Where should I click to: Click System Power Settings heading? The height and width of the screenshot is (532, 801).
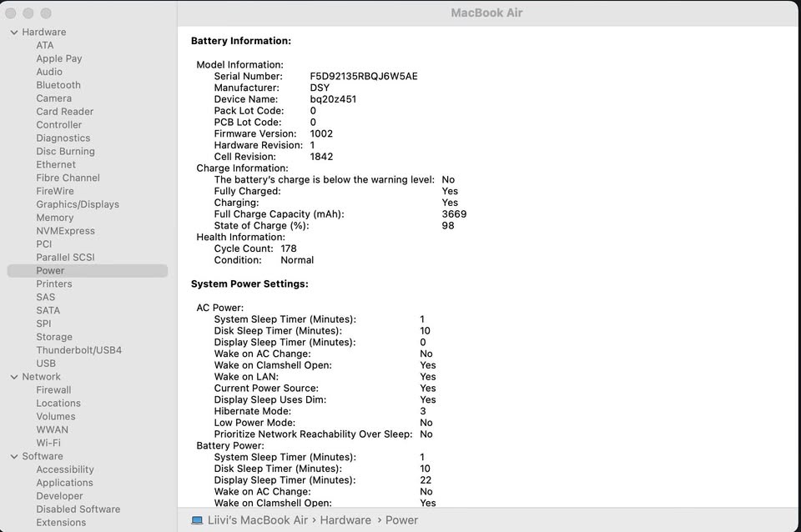(x=249, y=284)
